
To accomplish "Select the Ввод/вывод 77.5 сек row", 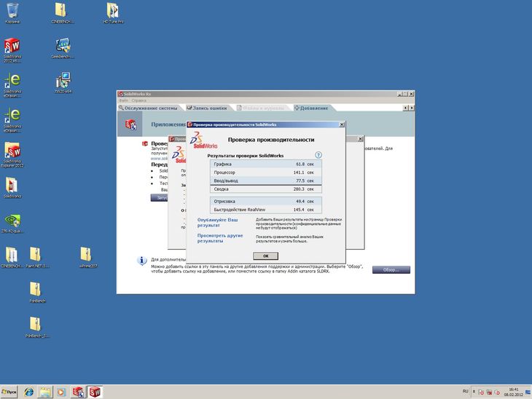I will pos(266,181).
